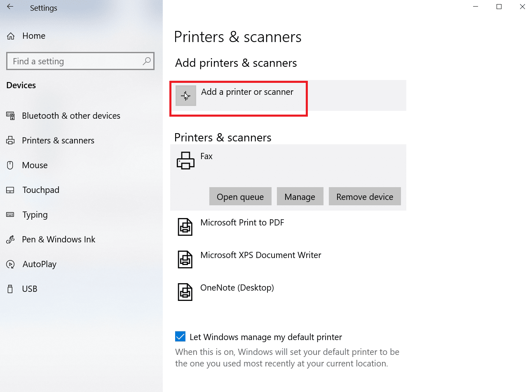Click the XPS Document Writer icon
This screenshot has height=392, width=532.
185,259
